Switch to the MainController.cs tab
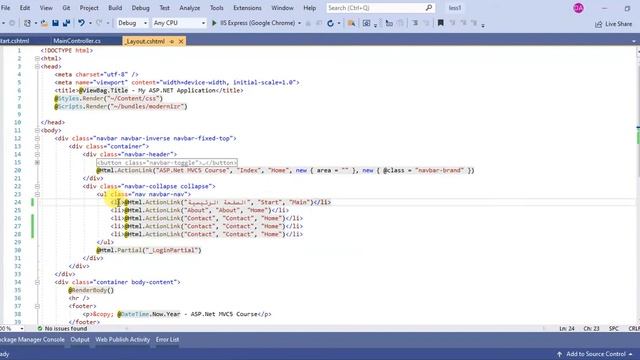The width and height of the screenshot is (640, 360). 77,41
